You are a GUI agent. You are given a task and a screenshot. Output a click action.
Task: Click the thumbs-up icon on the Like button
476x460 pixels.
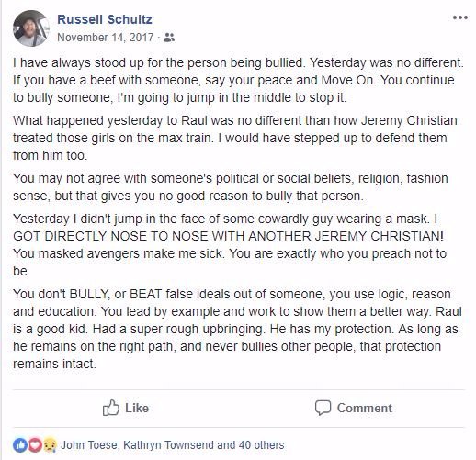point(111,408)
